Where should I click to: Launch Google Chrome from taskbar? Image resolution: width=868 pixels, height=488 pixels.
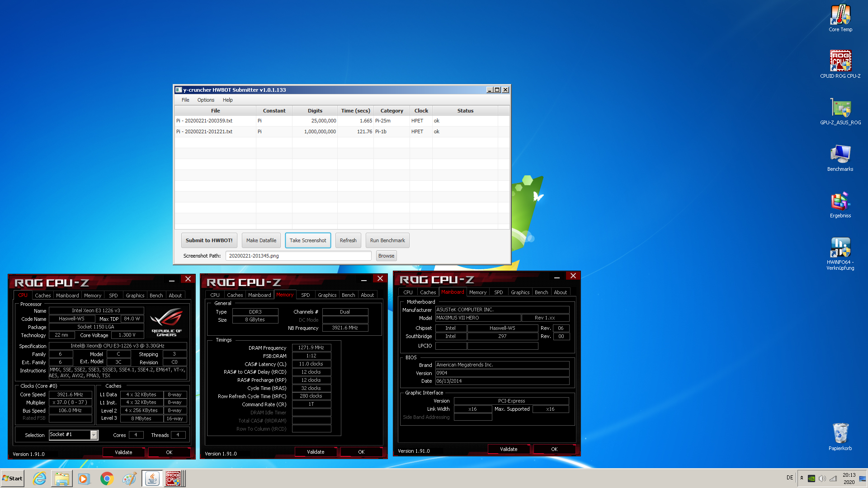pos(107,479)
